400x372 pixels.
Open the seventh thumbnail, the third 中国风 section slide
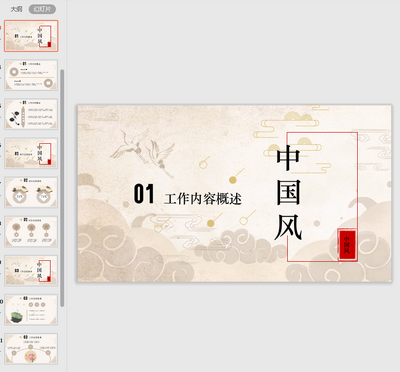31,271
